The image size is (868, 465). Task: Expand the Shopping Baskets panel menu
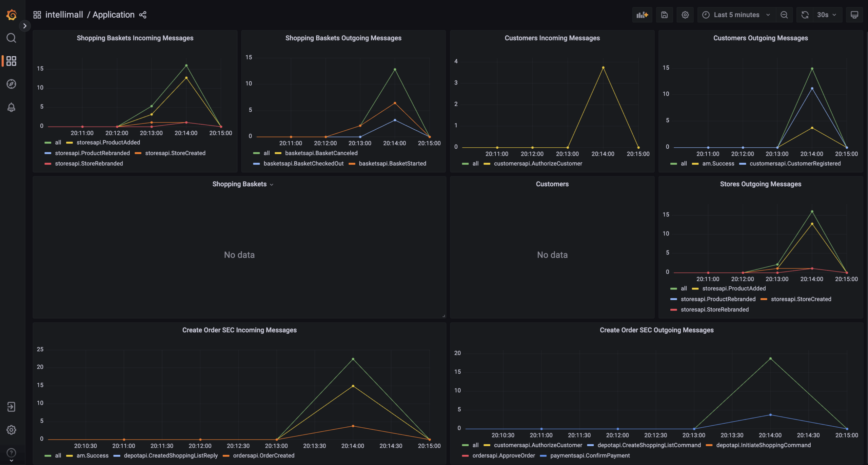243,184
